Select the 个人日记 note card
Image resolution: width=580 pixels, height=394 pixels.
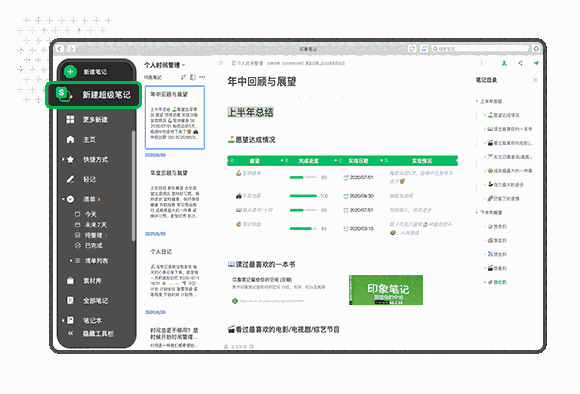[x=175, y=274]
